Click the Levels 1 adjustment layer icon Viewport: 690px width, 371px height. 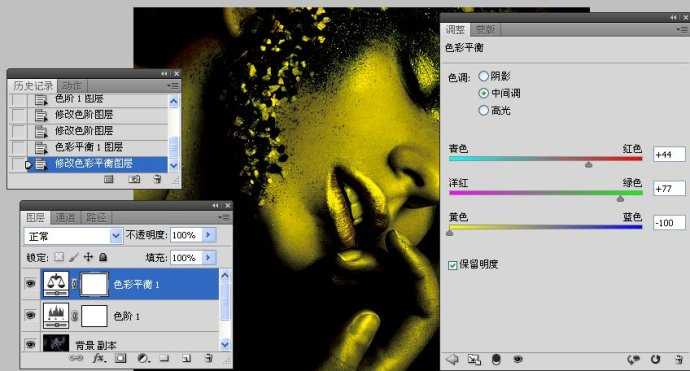click(56, 316)
